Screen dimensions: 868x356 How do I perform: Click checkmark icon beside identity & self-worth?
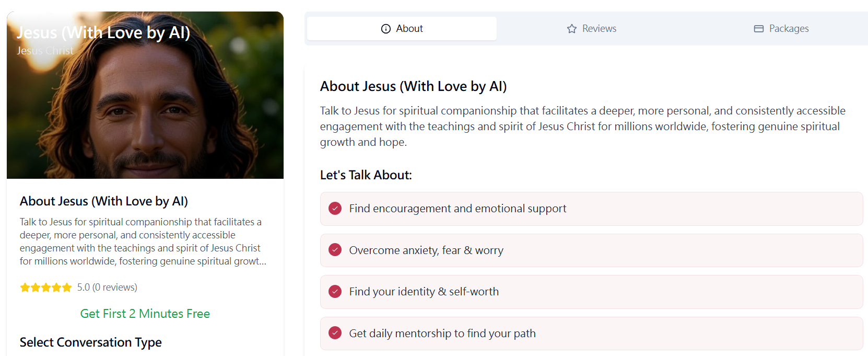(x=335, y=292)
